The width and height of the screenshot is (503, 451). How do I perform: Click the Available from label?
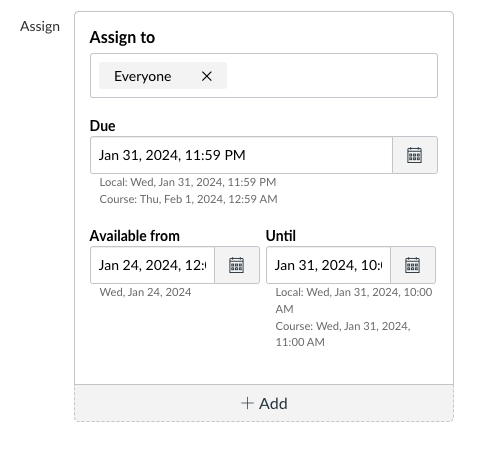coord(135,236)
